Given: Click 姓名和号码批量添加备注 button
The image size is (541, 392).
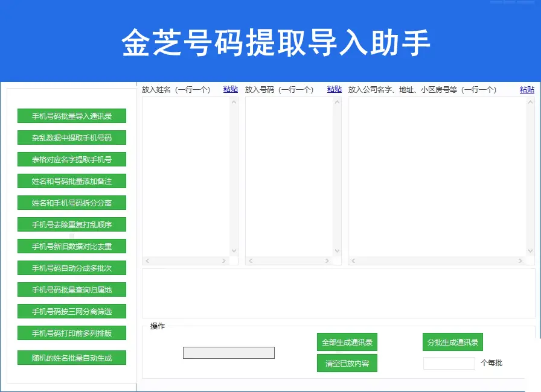Looking at the screenshot, I should [72, 181].
